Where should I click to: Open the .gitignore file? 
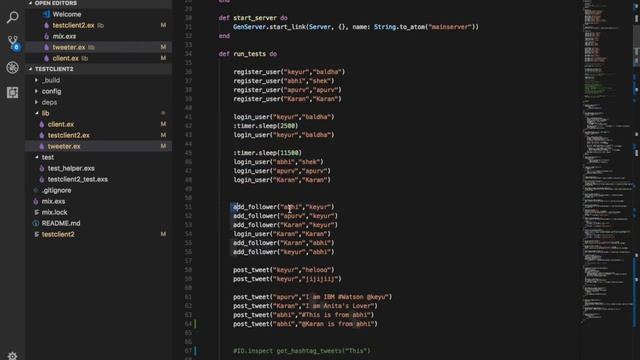tap(56, 190)
